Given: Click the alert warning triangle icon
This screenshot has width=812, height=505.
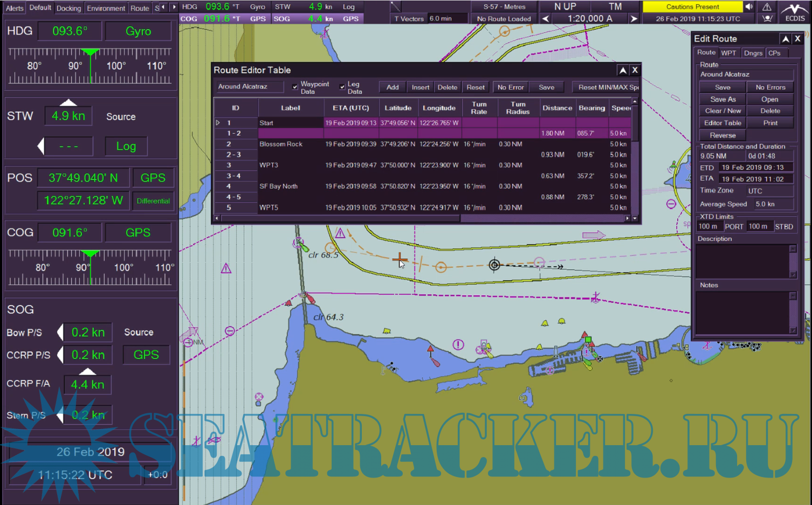Looking at the screenshot, I should click(767, 7).
